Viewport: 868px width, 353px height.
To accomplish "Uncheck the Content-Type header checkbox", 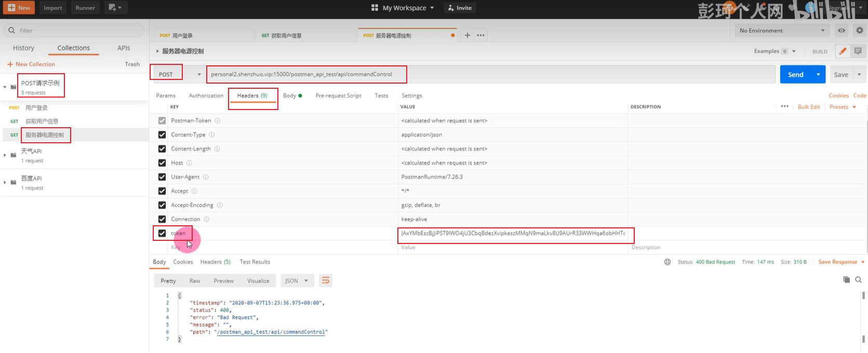I will point(162,134).
